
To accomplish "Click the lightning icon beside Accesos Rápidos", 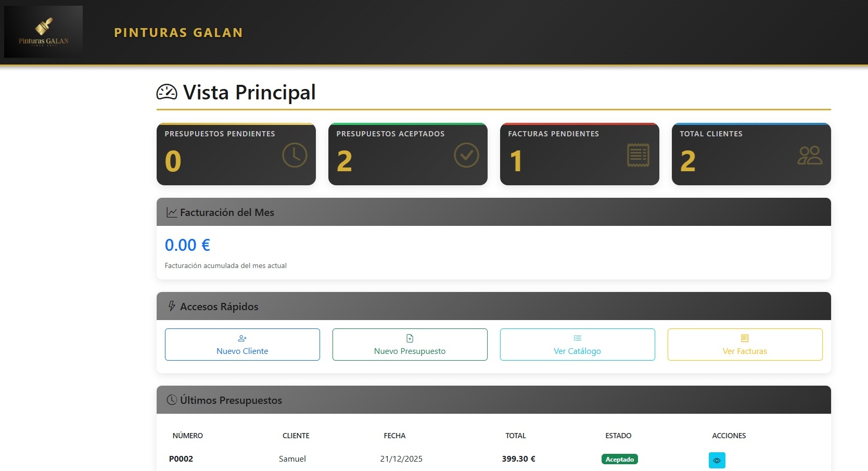I will [x=171, y=306].
